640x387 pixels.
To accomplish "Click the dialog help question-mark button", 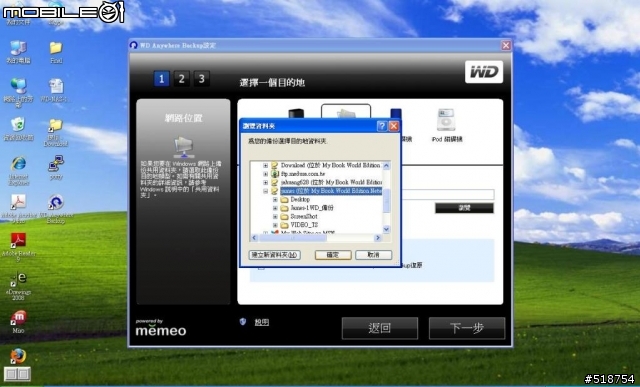I will click(x=382, y=126).
